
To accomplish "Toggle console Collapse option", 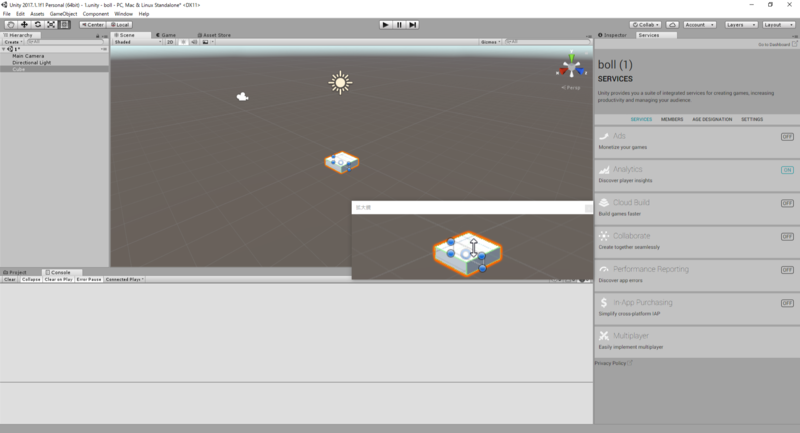I will coord(31,279).
